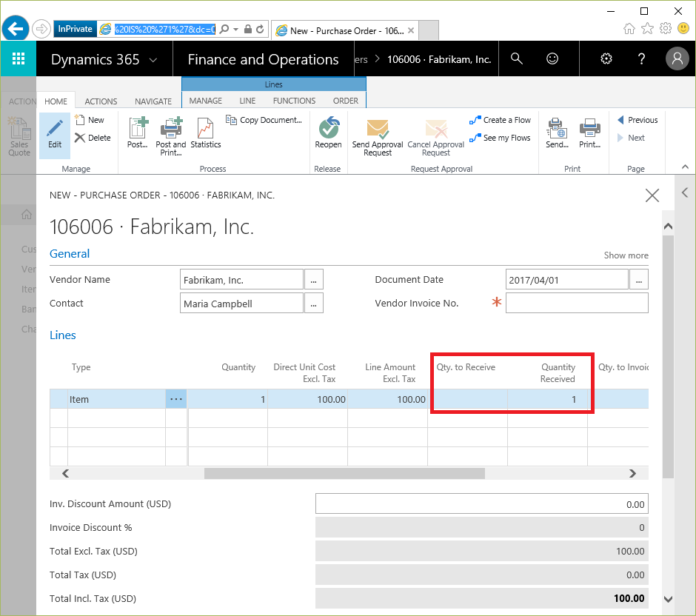Image resolution: width=696 pixels, height=616 pixels.
Task: Click the Quantity Received cell showing 1
Action: point(547,399)
